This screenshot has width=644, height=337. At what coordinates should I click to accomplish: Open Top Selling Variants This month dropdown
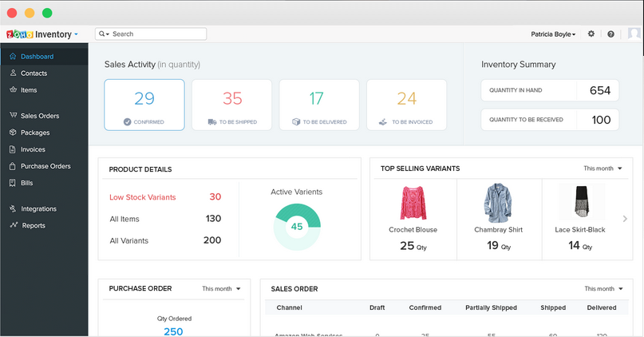click(x=603, y=168)
